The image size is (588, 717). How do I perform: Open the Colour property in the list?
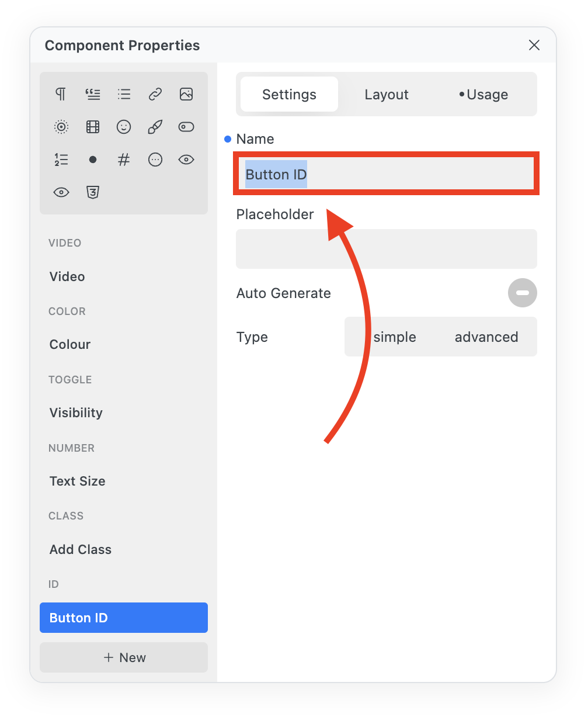click(x=70, y=344)
